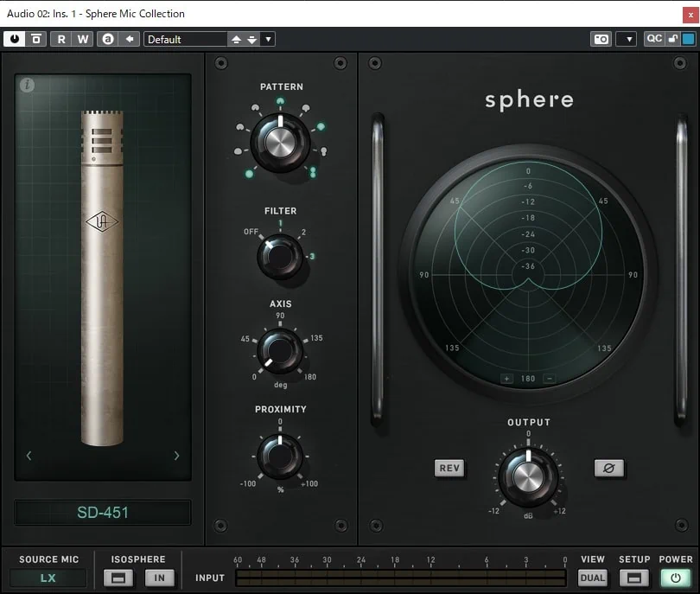This screenshot has height=594, width=700.
Task: Take a preset snapshot with camera icon
Action: pos(601,39)
